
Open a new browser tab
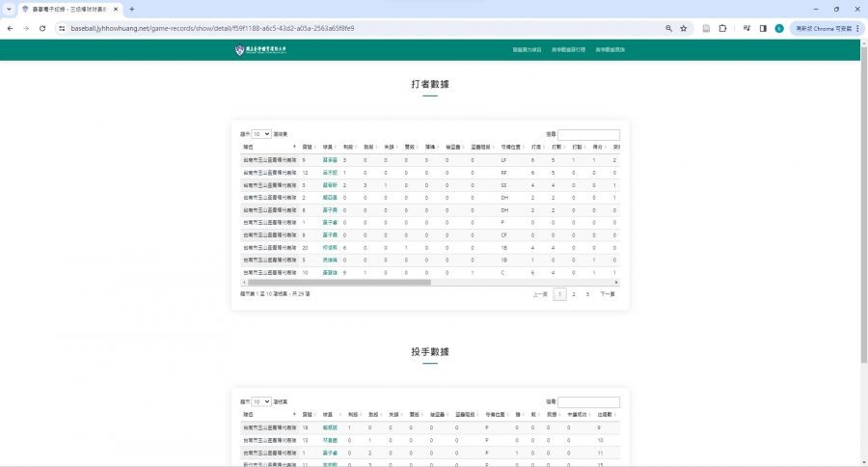(x=132, y=9)
